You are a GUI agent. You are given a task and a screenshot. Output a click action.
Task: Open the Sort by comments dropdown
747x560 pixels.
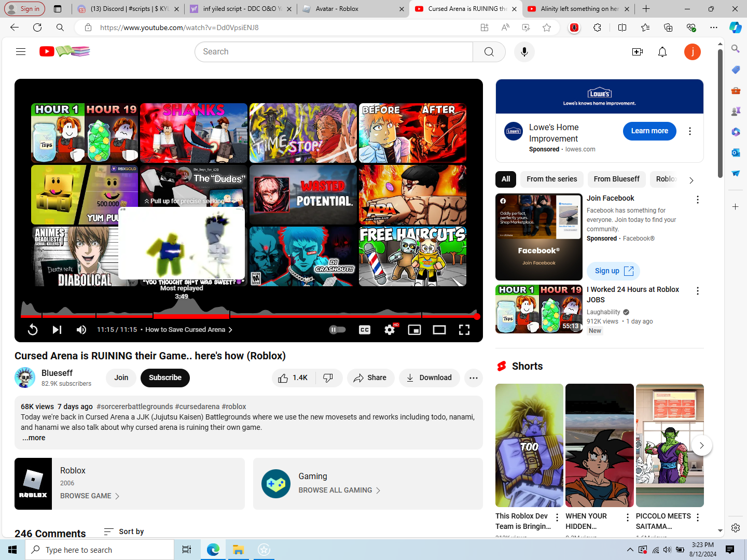pos(124,531)
